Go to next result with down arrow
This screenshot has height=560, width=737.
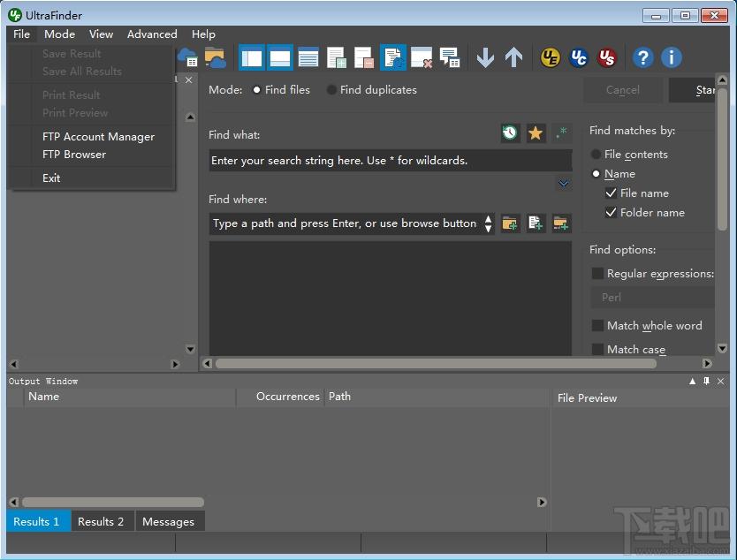485,57
